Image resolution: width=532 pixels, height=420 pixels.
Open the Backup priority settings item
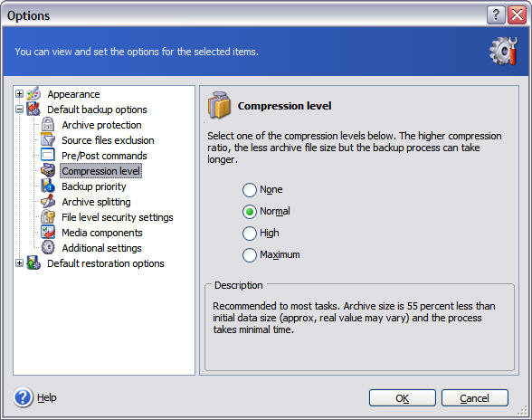[x=94, y=186]
